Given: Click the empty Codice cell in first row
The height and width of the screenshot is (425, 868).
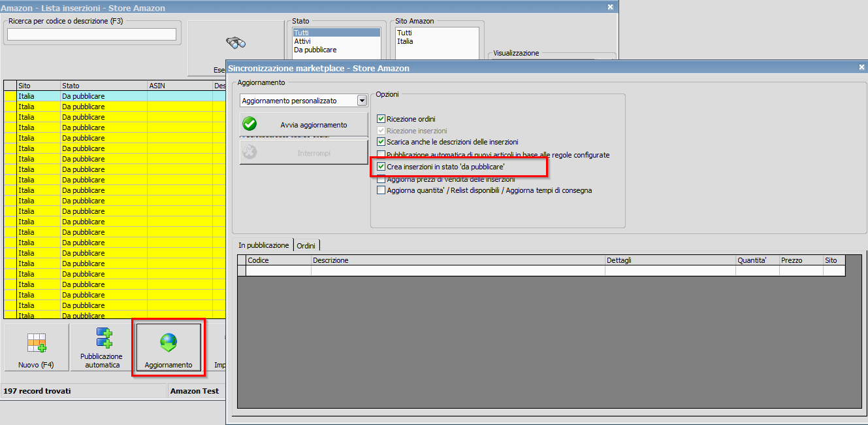Looking at the screenshot, I should pos(279,271).
